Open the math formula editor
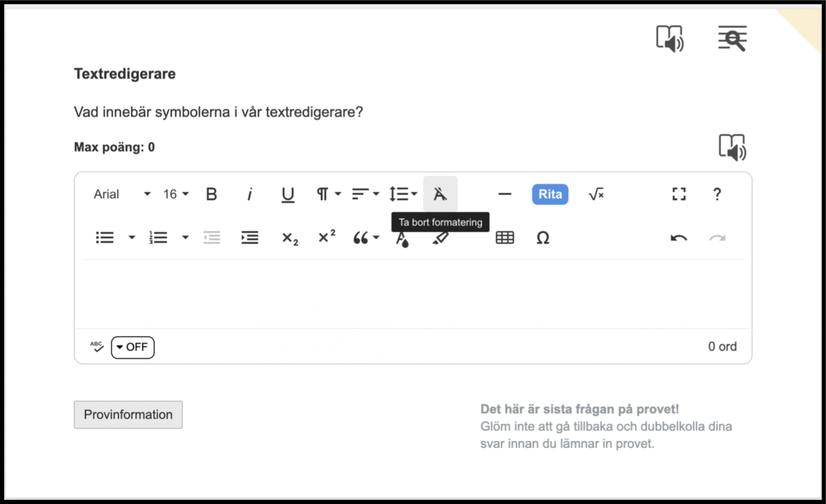 point(596,194)
